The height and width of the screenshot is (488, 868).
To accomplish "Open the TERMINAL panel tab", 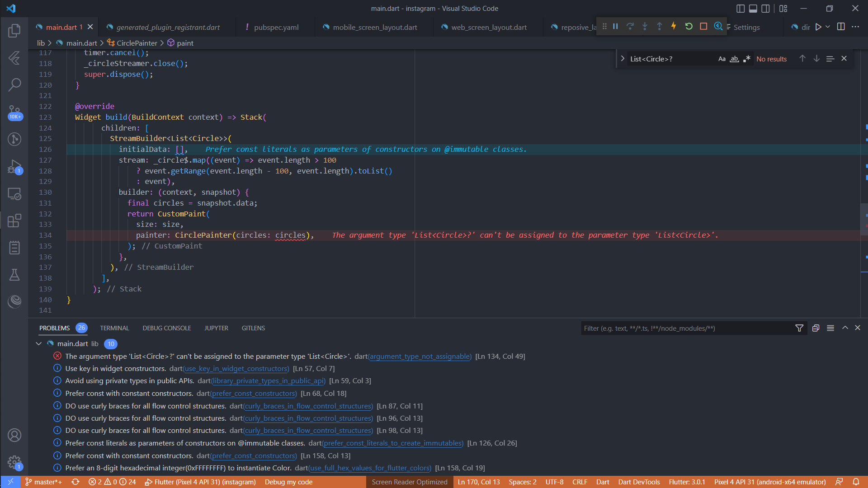I will (x=114, y=328).
